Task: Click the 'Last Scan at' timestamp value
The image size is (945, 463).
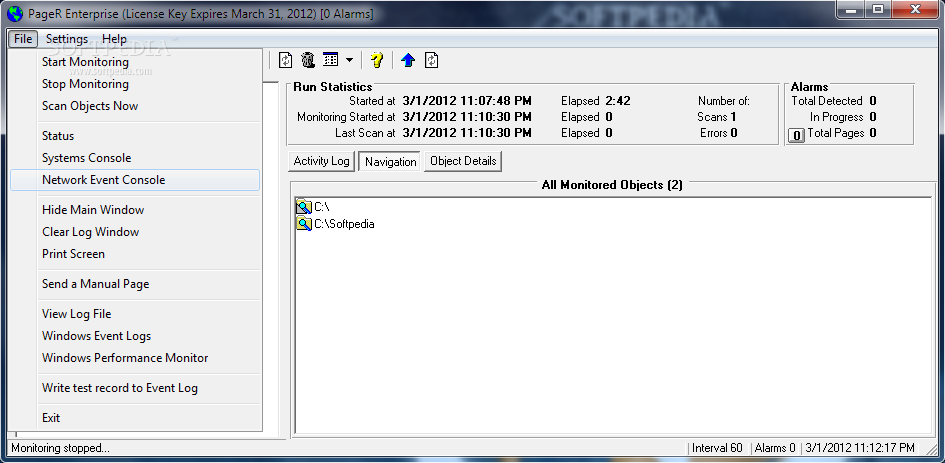Action: tap(466, 133)
